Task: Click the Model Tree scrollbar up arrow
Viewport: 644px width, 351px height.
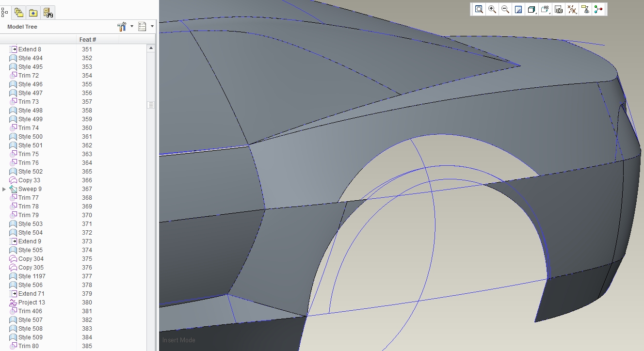Action: (151, 48)
